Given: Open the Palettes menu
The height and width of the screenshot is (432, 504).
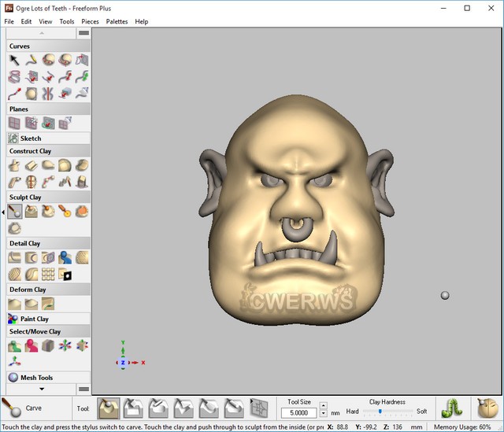Looking at the screenshot, I should 117,21.
